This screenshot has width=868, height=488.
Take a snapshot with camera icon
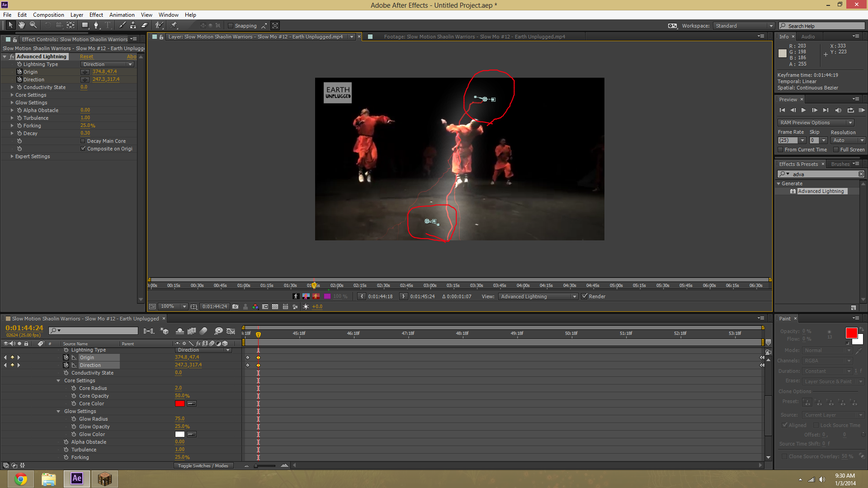(235, 306)
